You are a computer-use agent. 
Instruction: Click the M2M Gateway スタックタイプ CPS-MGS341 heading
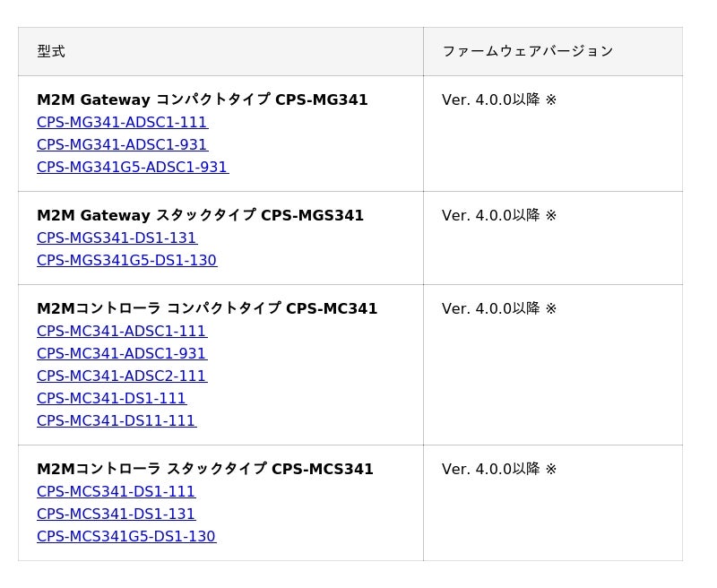[x=201, y=216]
